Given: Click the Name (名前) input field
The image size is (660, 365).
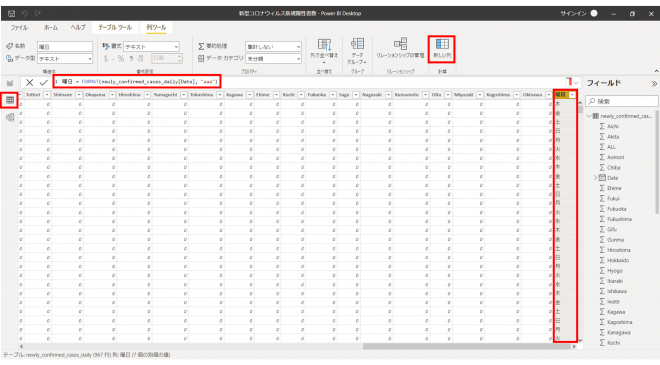Looking at the screenshot, I should click(65, 46).
